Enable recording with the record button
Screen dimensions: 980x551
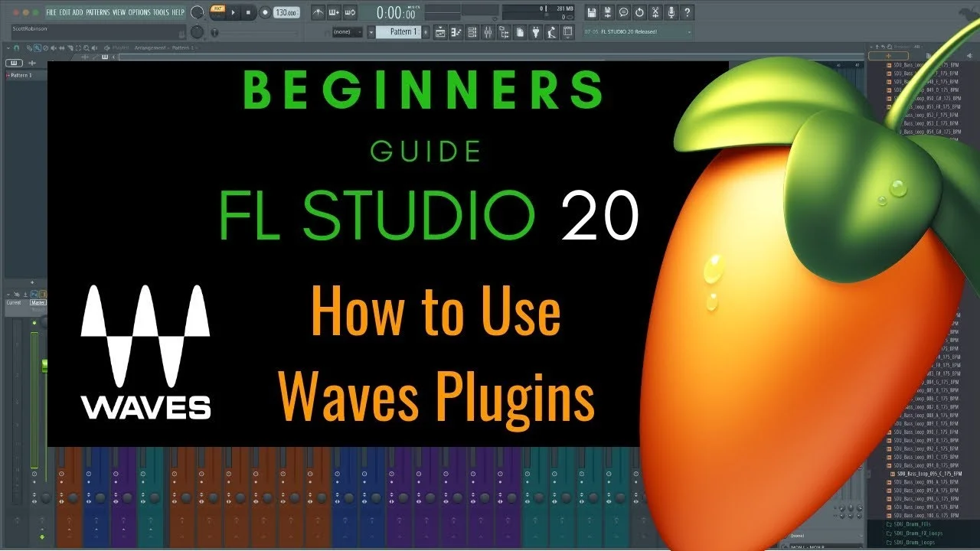(265, 12)
